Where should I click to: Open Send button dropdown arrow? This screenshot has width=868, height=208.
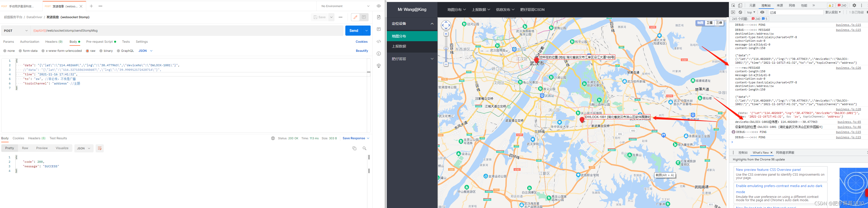[367, 31]
